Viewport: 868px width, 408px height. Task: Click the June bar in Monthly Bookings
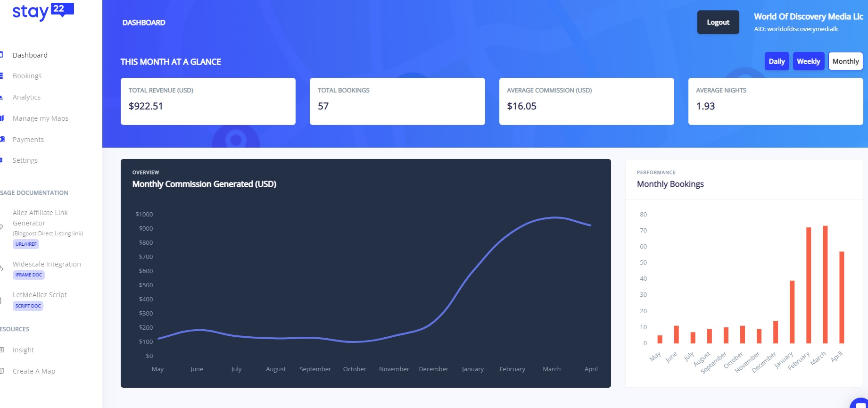click(x=677, y=334)
